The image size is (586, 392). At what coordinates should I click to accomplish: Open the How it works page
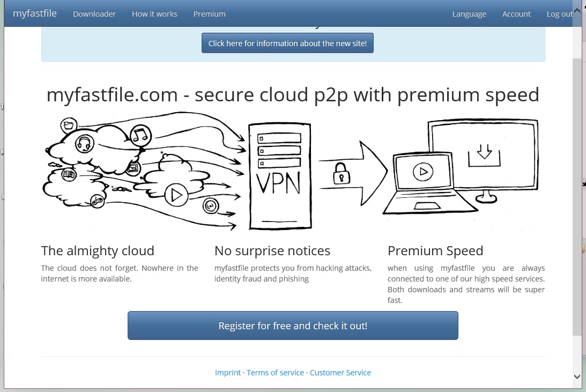point(154,14)
